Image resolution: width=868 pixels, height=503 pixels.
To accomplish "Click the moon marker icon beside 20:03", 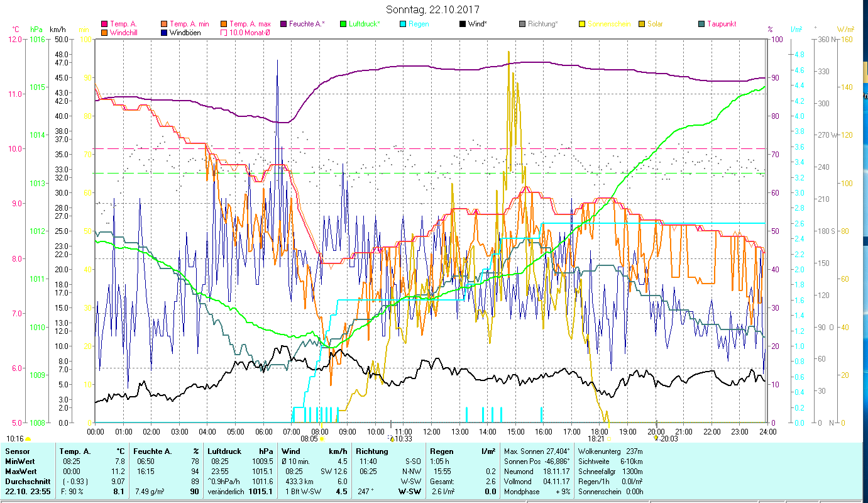I will tap(656, 439).
